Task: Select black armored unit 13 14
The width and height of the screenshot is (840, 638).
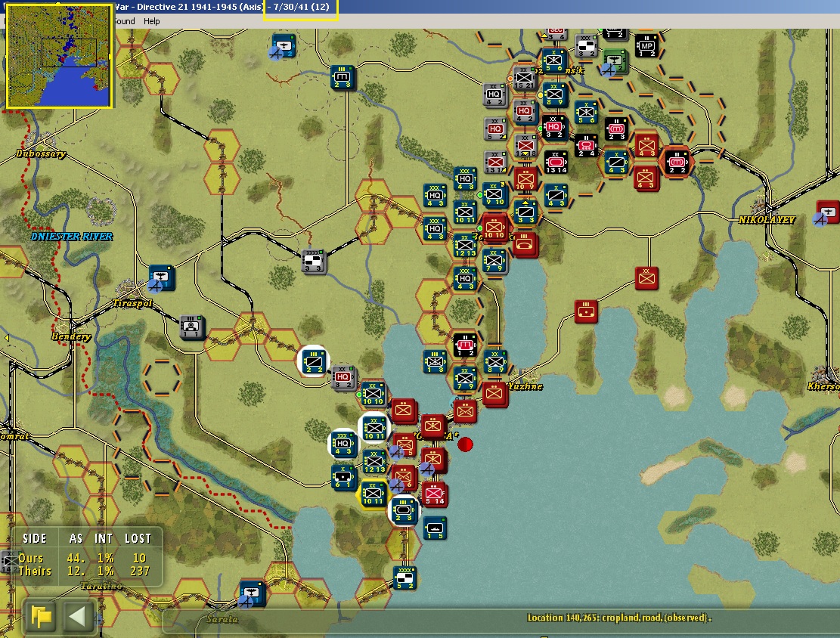Action: (556, 162)
